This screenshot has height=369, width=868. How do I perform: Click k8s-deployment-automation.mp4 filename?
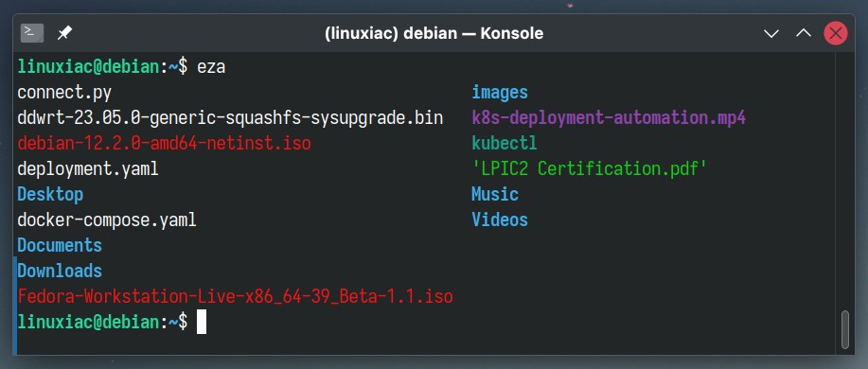[x=609, y=118]
